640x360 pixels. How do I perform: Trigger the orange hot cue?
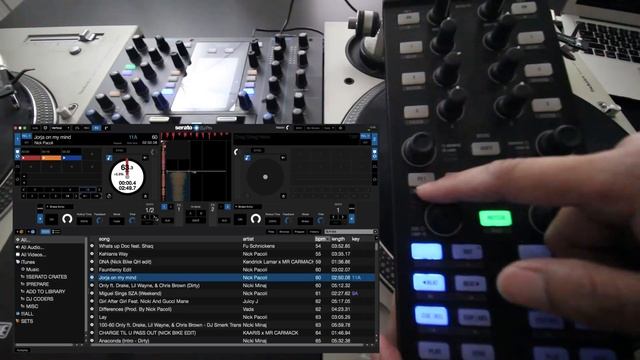click(51, 158)
